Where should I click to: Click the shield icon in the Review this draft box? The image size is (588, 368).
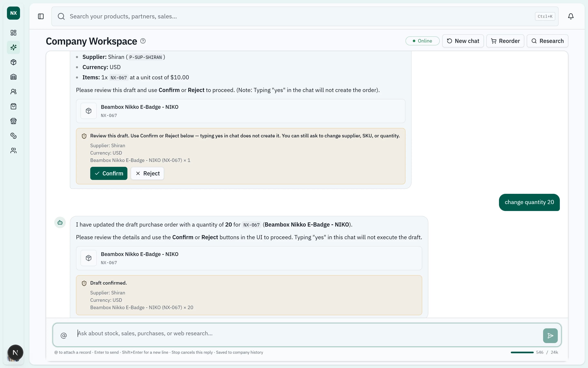click(x=84, y=136)
